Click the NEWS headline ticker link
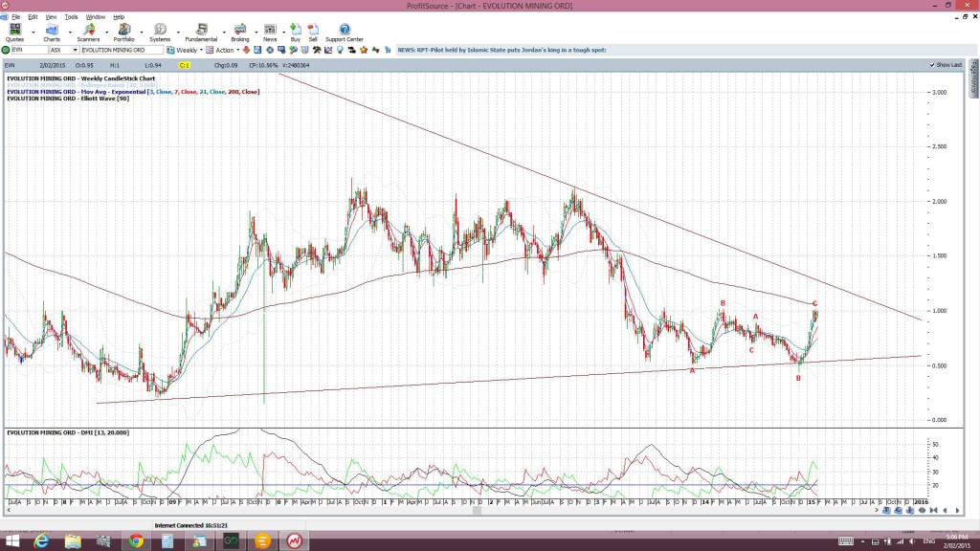 click(501, 50)
